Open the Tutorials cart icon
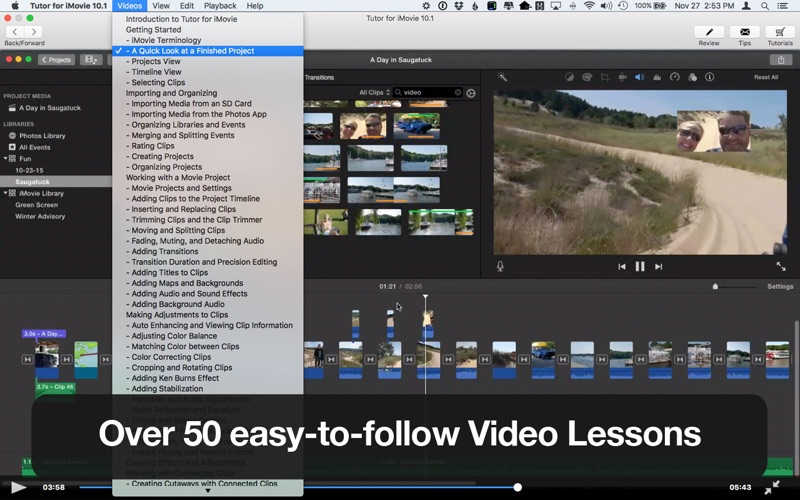This screenshot has height=500, width=800. [x=780, y=32]
